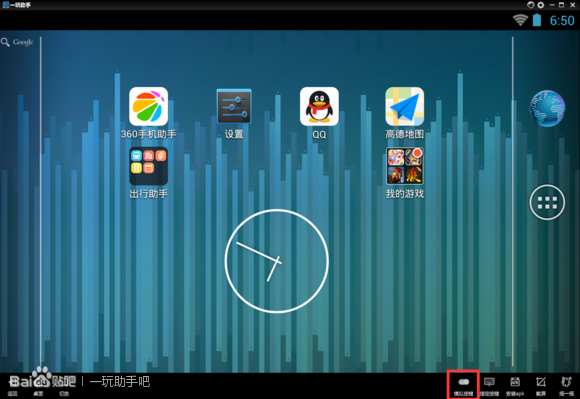The width and height of the screenshot is (580, 399).
Task: Open the 我的游戏 games folder
Action: pyautogui.click(x=405, y=166)
